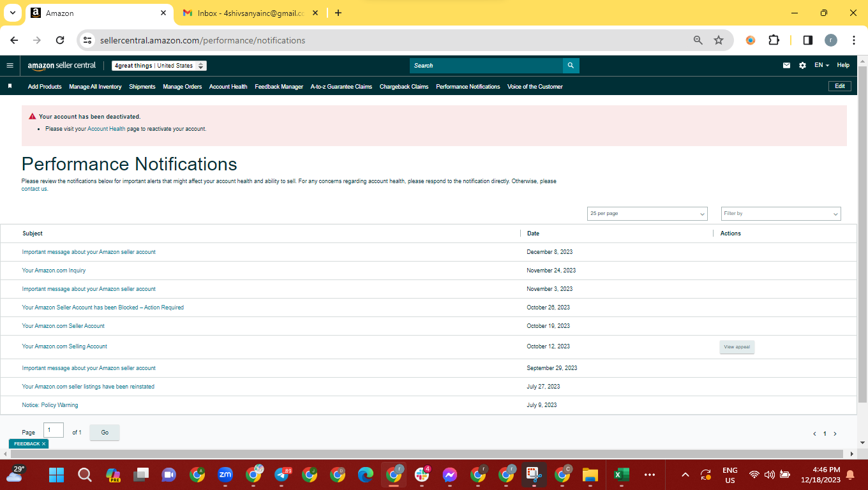
Task: Open the Chrome extensions puzzle icon
Action: [x=774, y=40]
